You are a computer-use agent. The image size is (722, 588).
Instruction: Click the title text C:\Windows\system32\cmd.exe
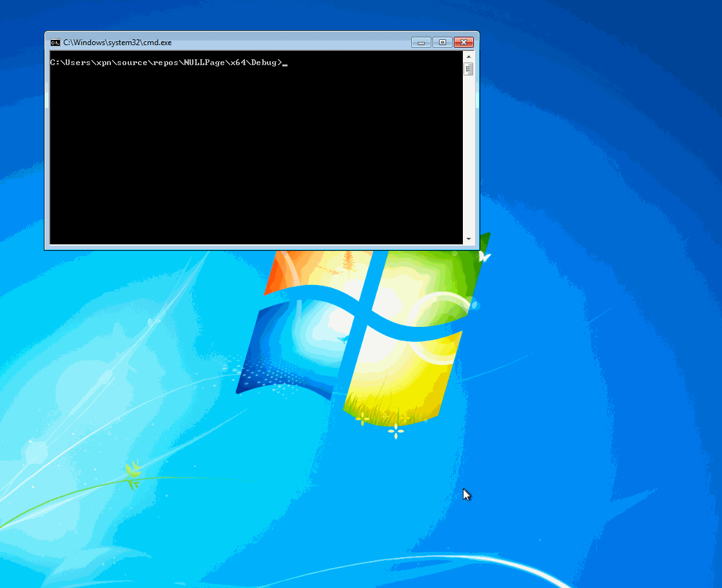point(117,43)
